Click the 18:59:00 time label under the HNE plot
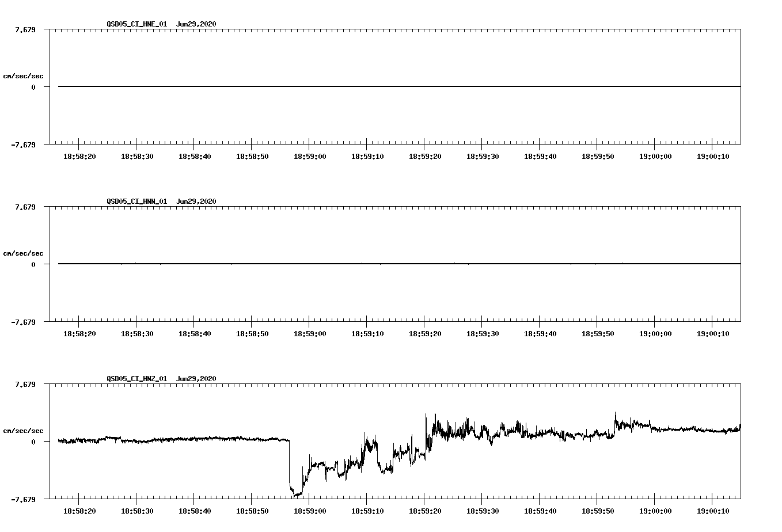Viewport: 782px width, 532px height. point(309,156)
